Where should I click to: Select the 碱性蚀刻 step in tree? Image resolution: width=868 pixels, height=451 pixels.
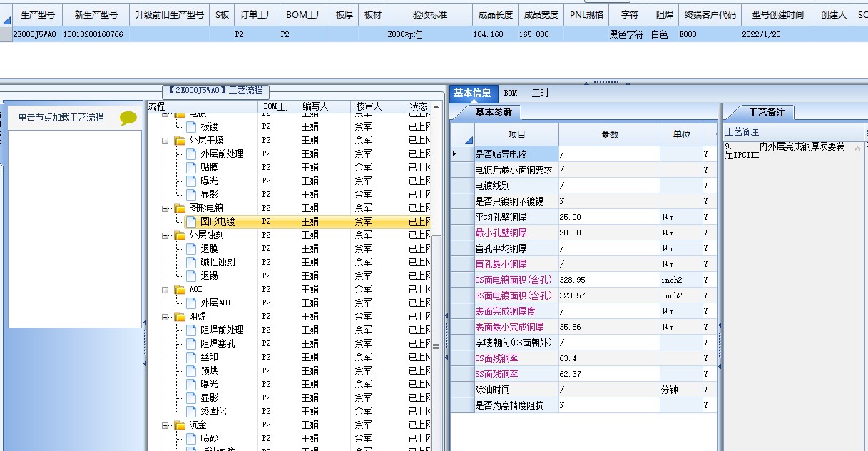click(218, 262)
